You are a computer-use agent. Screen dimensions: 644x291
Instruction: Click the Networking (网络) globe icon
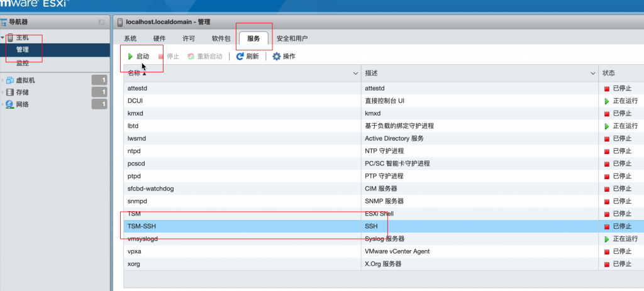pyautogui.click(x=10, y=104)
